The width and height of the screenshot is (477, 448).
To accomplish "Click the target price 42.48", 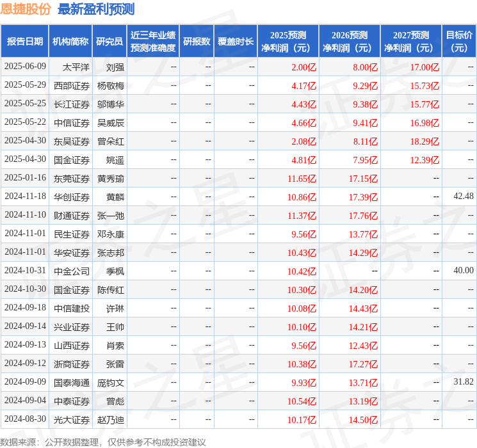I will pyautogui.click(x=464, y=196).
